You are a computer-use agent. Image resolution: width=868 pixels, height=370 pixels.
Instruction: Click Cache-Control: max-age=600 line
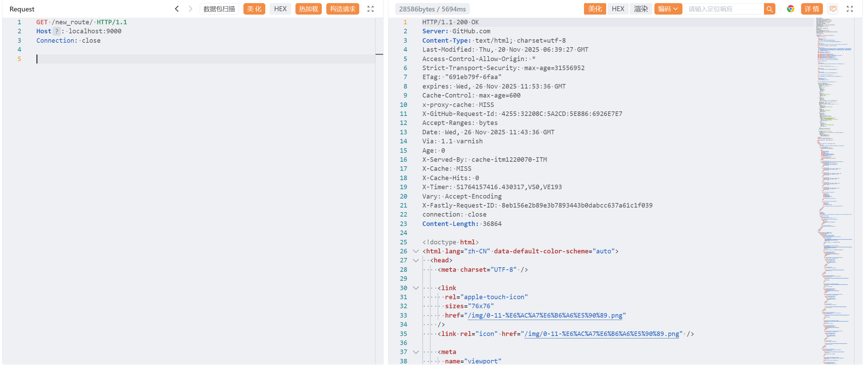pyautogui.click(x=471, y=95)
